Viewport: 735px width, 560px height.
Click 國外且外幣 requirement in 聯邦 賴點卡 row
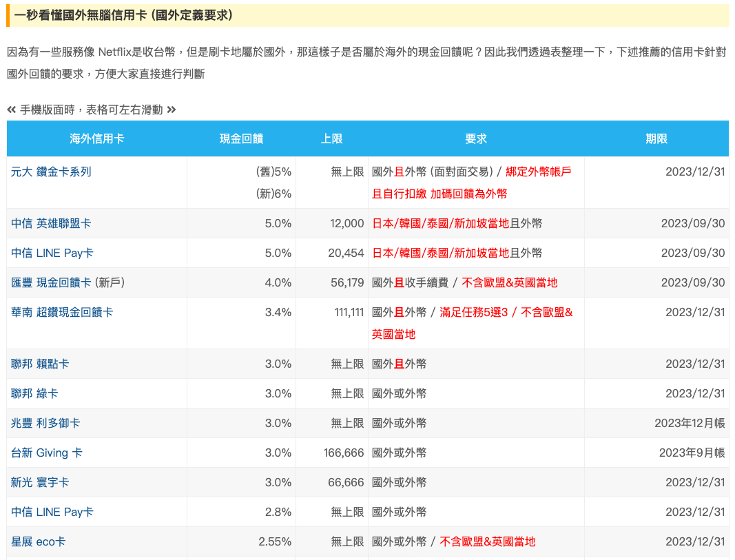[399, 364]
